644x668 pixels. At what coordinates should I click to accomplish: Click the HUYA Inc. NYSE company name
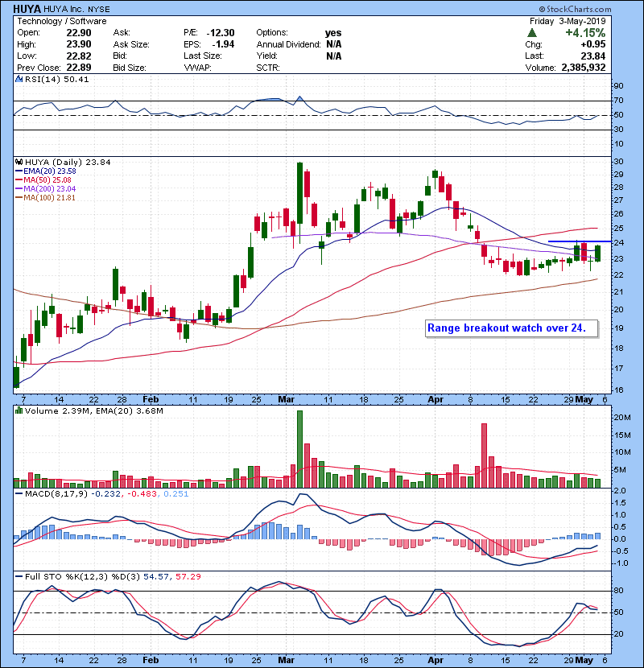[x=76, y=9]
